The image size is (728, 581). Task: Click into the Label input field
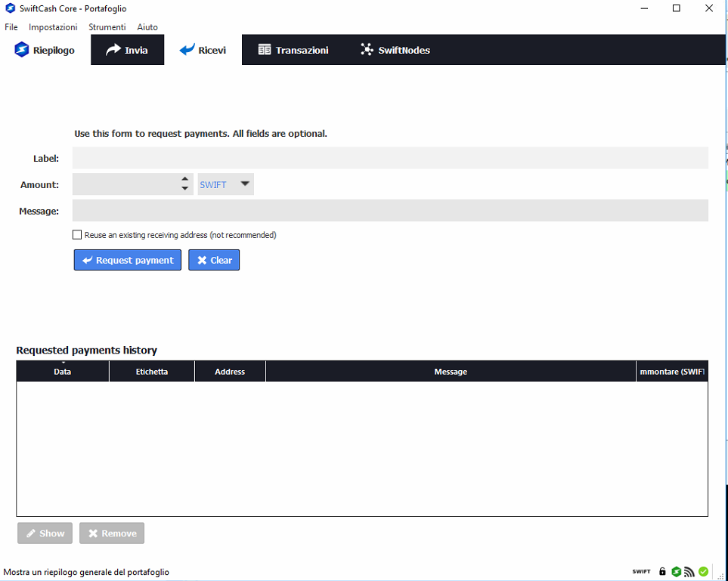click(x=390, y=158)
